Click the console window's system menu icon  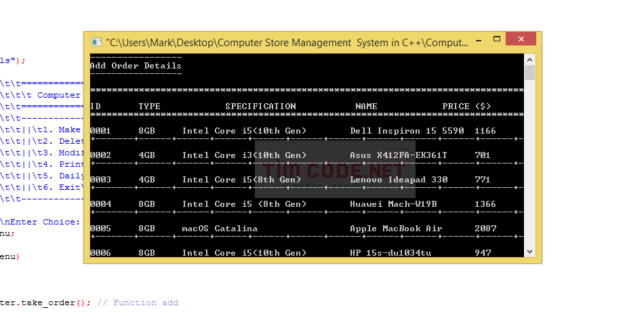point(96,42)
